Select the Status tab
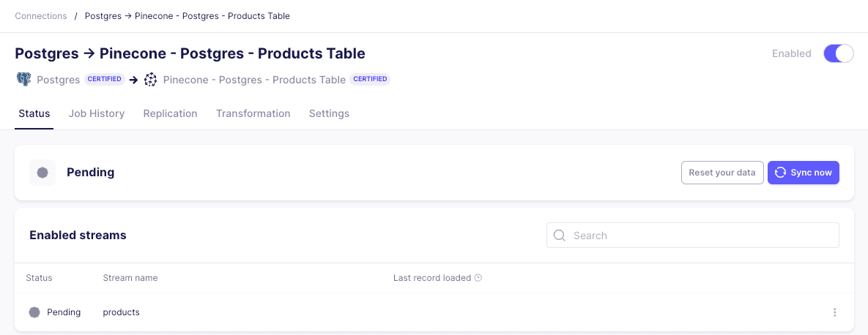The image size is (868, 335). 34,113
